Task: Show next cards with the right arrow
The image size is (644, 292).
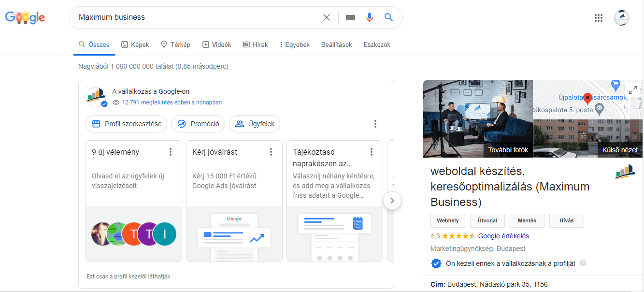Action: (392, 200)
